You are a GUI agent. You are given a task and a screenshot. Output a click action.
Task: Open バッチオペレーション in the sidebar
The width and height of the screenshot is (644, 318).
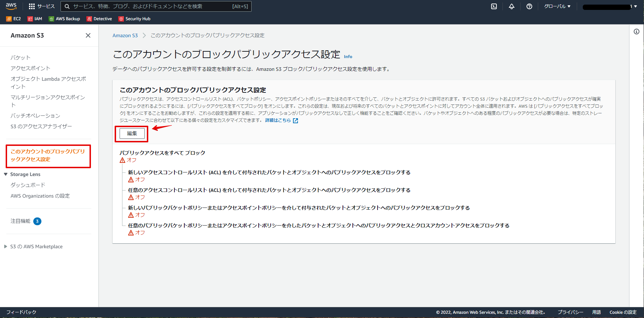35,115
